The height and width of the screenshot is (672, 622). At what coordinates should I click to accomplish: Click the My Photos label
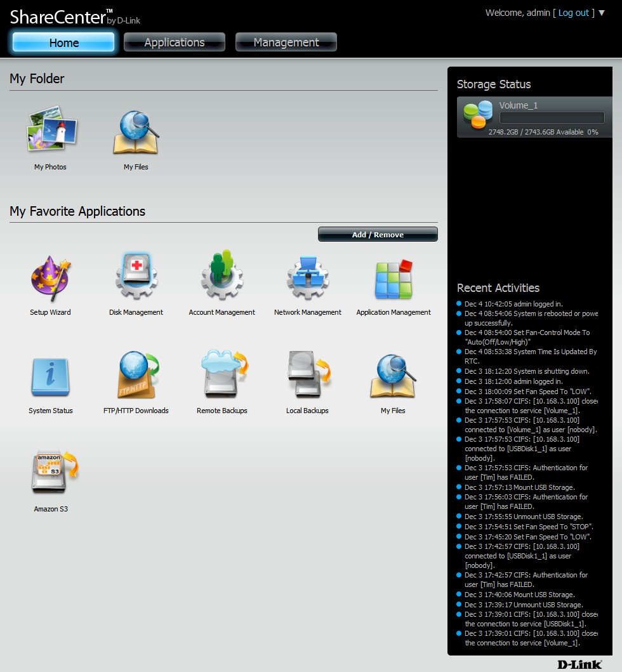coord(50,167)
